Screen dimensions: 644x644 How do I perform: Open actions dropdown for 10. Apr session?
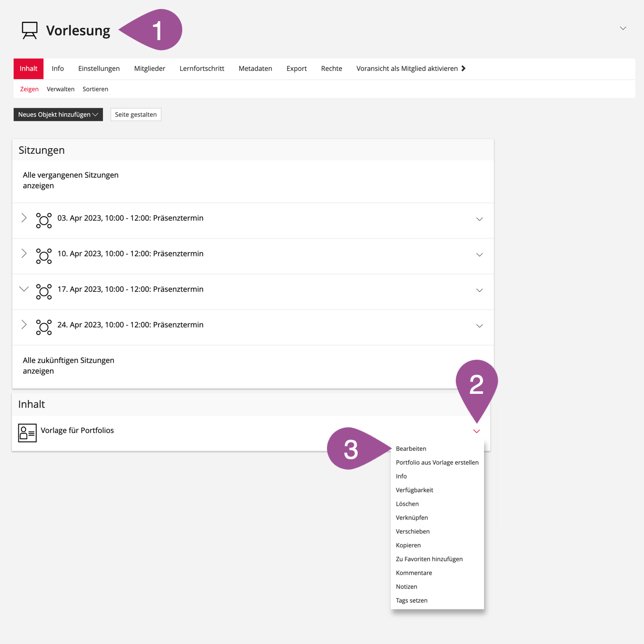479,255
